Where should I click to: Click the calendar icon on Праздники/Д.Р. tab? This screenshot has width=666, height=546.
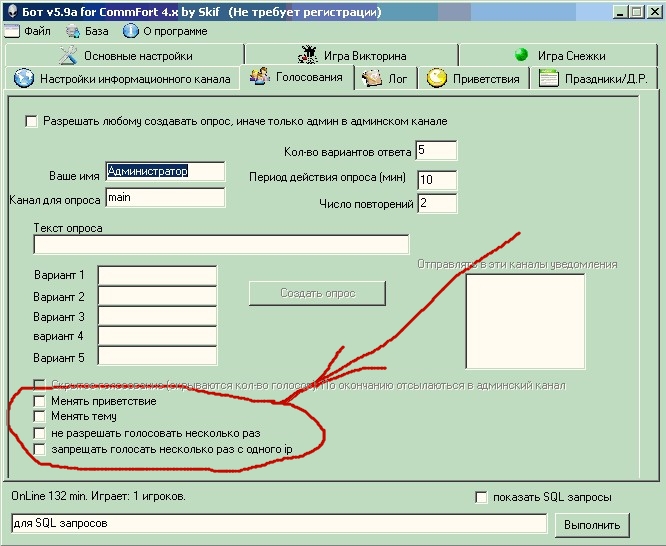tap(548, 78)
